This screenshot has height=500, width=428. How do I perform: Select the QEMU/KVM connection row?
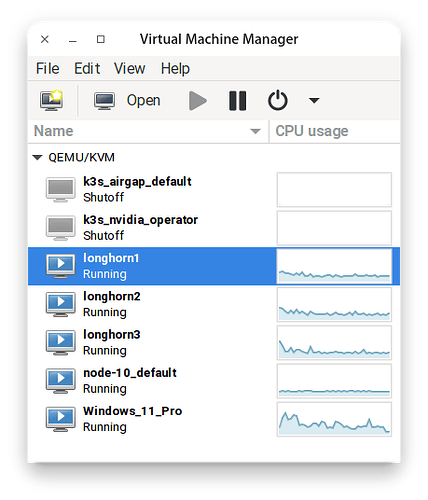tap(214, 157)
